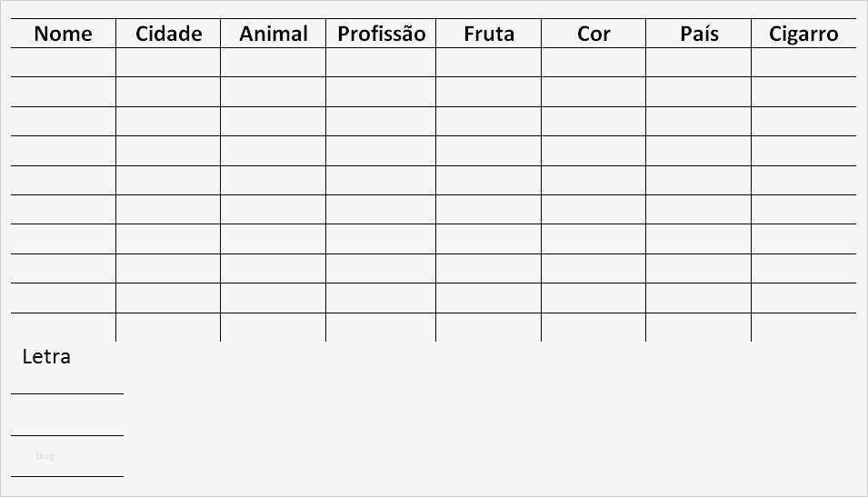Click first empty cell under Cor
This screenshot has width=868, height=497.
(x=594, y=63)
